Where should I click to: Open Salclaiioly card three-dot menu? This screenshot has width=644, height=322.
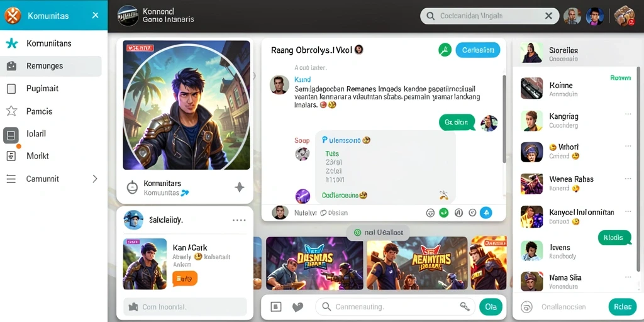tap(239, 221)
